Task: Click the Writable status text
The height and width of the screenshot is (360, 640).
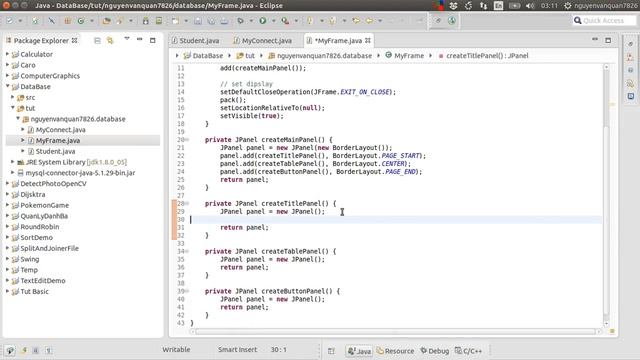Action: 176,349
